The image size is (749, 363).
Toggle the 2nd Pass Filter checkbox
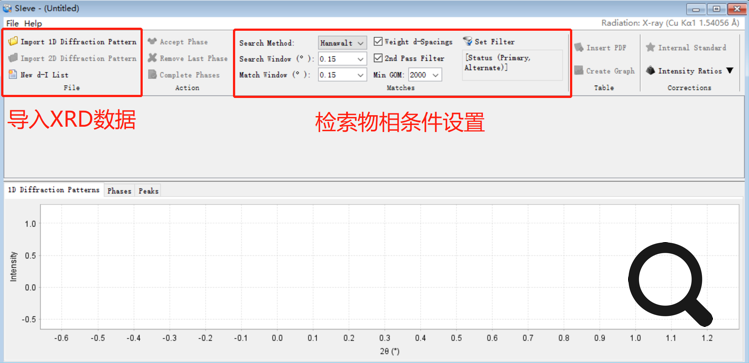[378, 58]
